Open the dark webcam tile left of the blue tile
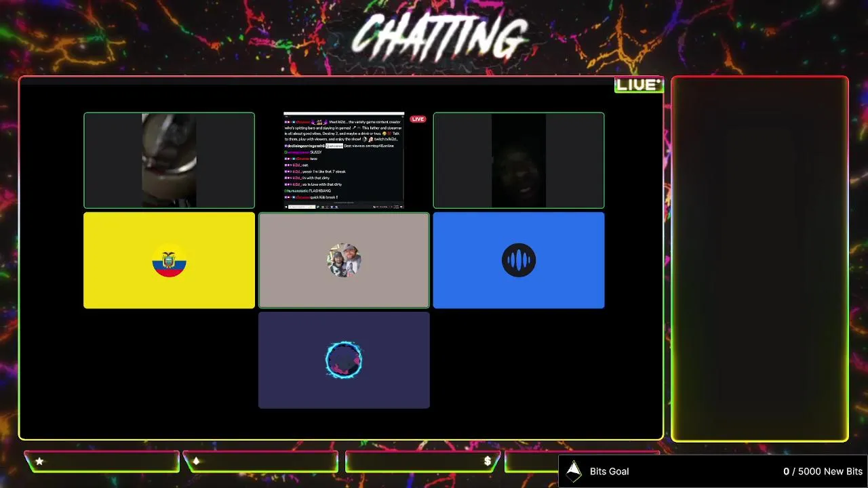 (519, 160)
